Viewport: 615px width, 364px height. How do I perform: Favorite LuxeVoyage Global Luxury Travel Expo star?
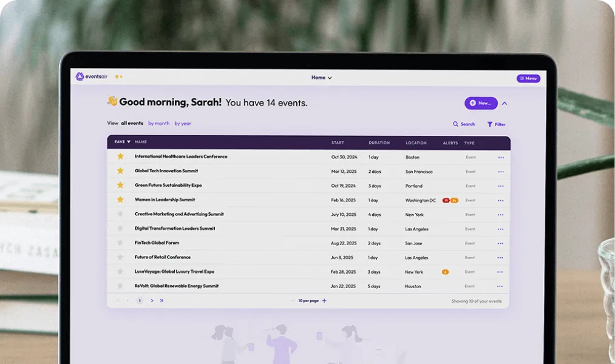pyautogui.click(x=120, y=271)
